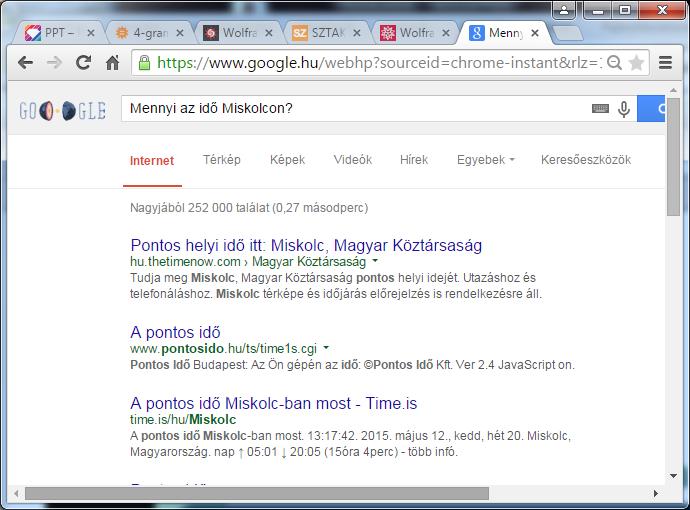Expand dropdown arrow beside pontosido.hu URL
The height and width of the screenshot is (510, 690).
pyautogui.click(x=326, y=348)
